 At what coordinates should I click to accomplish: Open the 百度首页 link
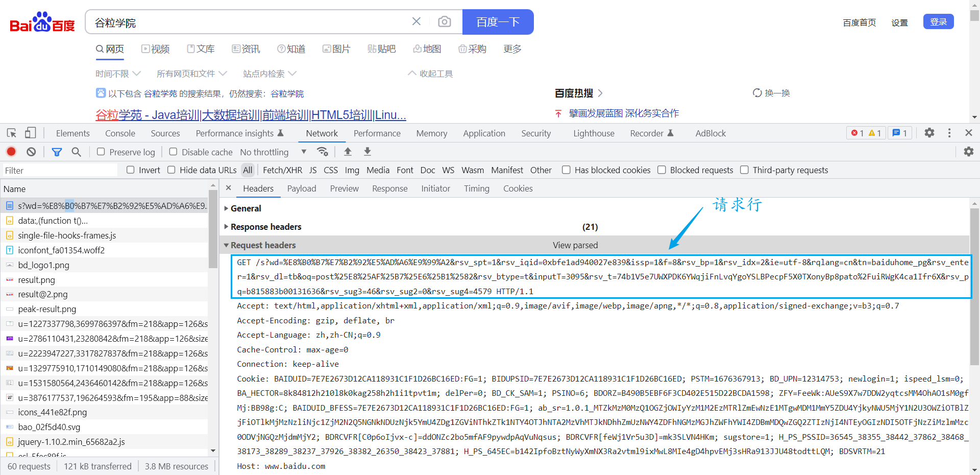(x=860, y=22)
